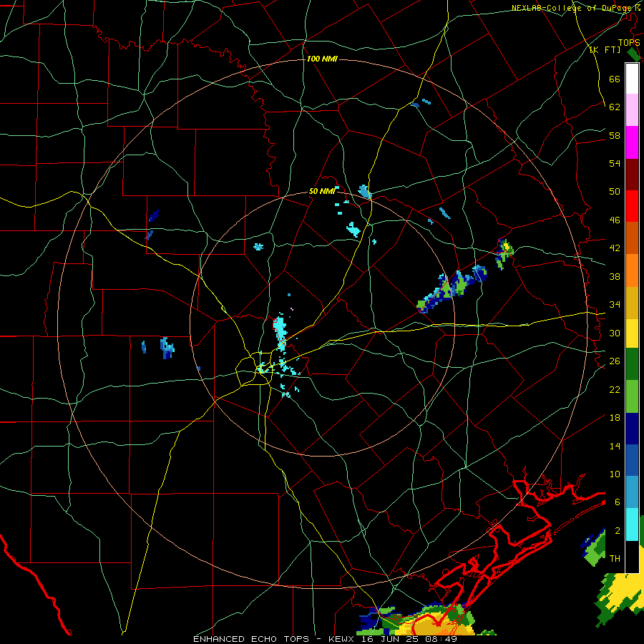Click the 'K FT' units label
The image size is (644, 644).
point(605,50)
